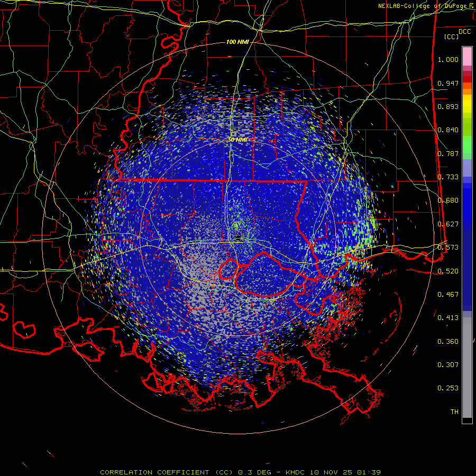The image size is (476, 476).
Task: Pick the gray band of the color bar
Action: [x=467, y=368]
